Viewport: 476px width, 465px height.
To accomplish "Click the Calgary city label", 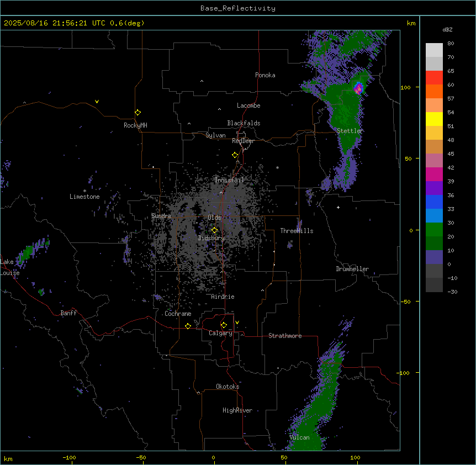I will 221,333.
